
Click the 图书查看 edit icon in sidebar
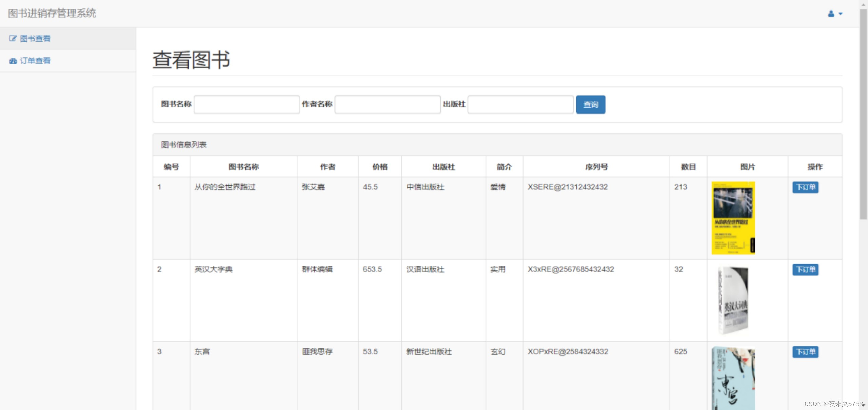tap(13, 38)
